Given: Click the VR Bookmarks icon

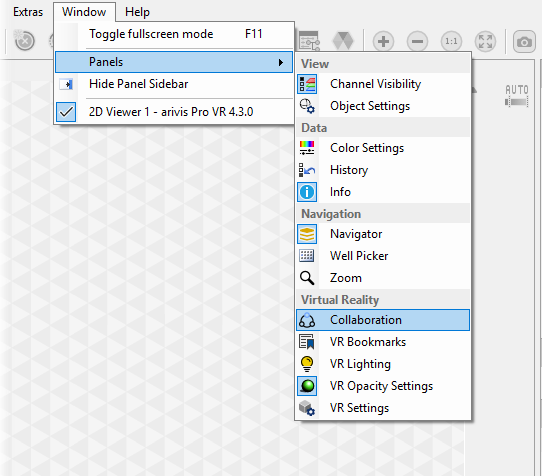Looking at the screenshot, I should (307, 342).
